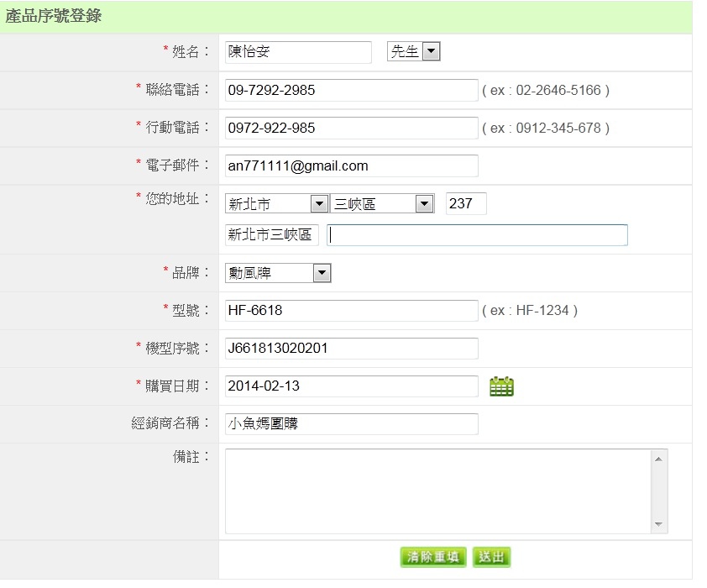Expand the district dropdown showing 三峽區

pyautogui.click(x=382, y=204)
